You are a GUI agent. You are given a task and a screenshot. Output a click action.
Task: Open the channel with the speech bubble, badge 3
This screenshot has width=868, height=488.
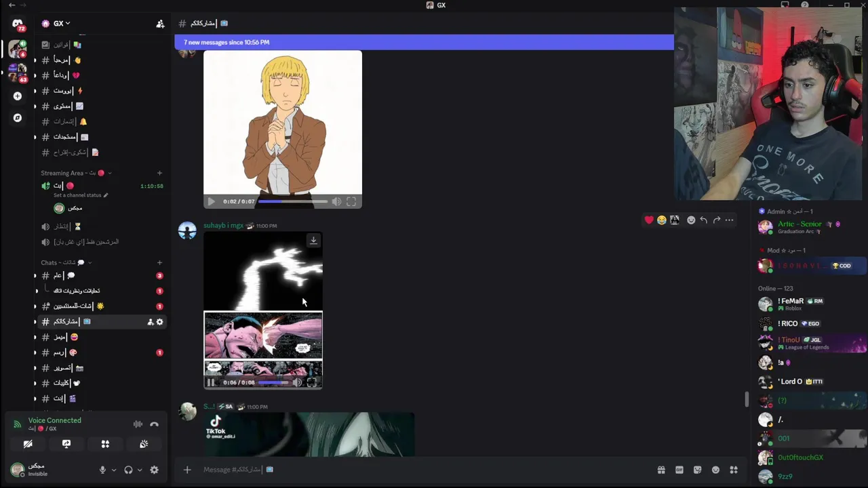[x=100, y=276]
